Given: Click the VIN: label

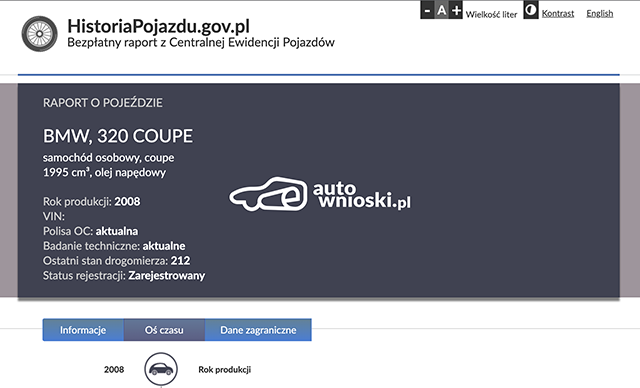Looking at the screenshot, I should click(x=54, y=216).
